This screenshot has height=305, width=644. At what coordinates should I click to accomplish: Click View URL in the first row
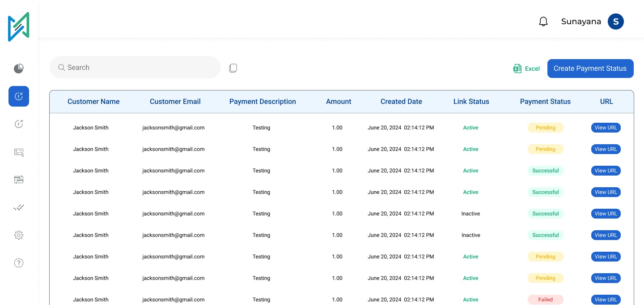coord(606,128)
